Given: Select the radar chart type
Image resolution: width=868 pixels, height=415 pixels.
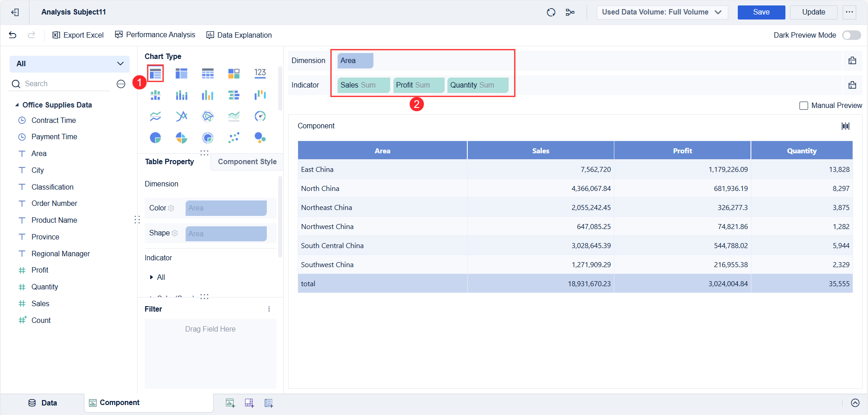Looking at the screenshot, I should 208,116.
